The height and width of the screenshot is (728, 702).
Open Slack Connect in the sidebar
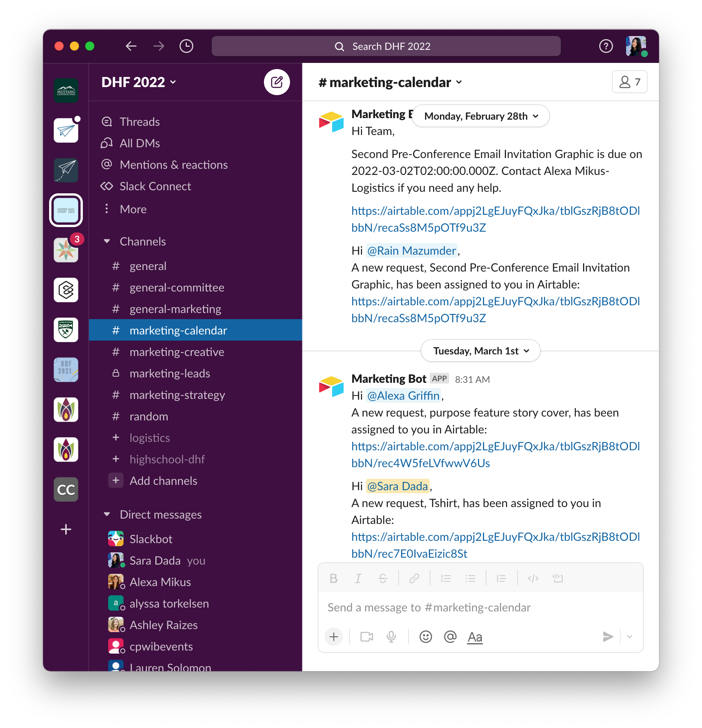tap(195, 186)
